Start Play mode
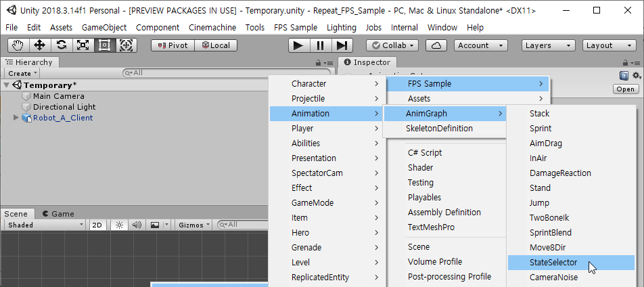The image size is (644, 287). coord(298,45)
